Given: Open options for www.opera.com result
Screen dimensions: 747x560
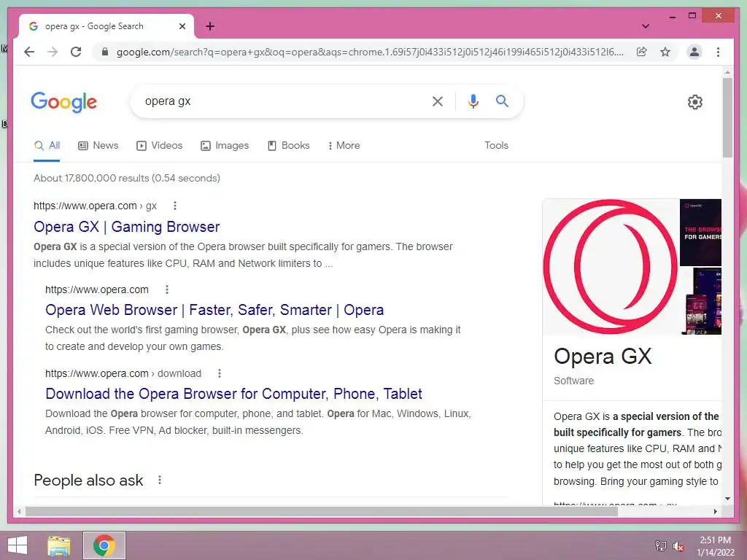Looking at the screenshot, I should pos(167,289).
